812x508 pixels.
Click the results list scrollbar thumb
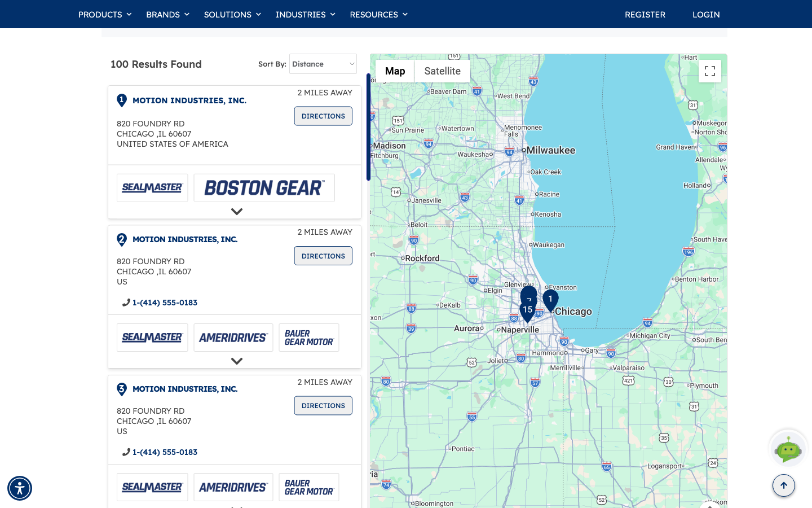[x=368, y=127]
